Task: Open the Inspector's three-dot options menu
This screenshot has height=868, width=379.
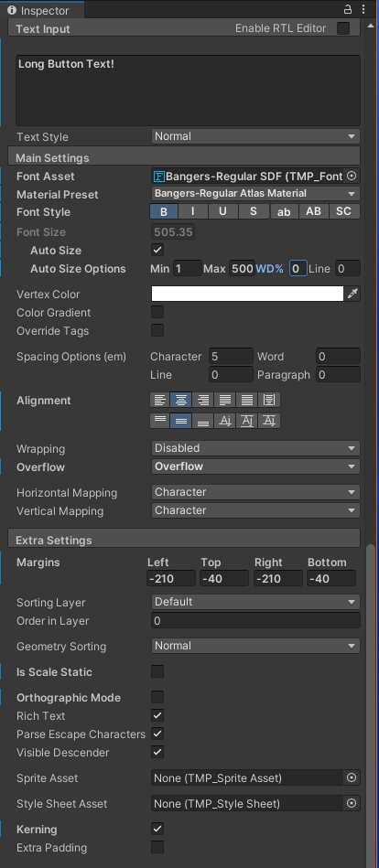Action: tap(363, 9)
